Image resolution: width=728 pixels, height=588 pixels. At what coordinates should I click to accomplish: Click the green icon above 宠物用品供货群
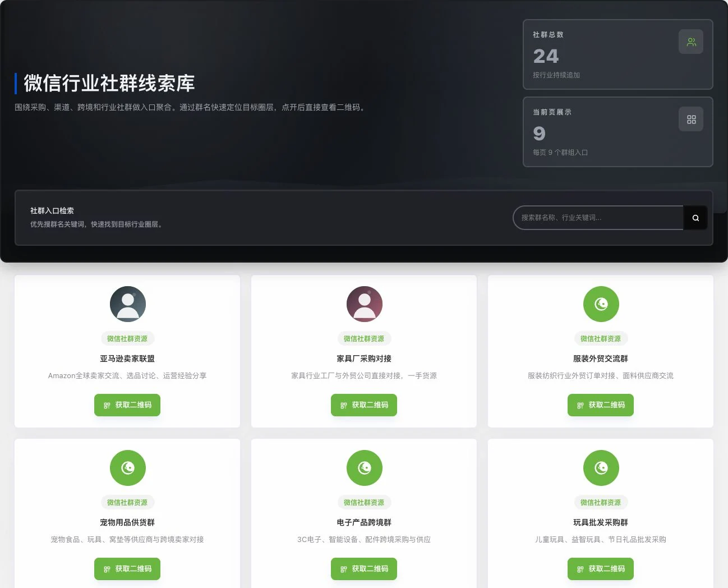coord(128,468)
